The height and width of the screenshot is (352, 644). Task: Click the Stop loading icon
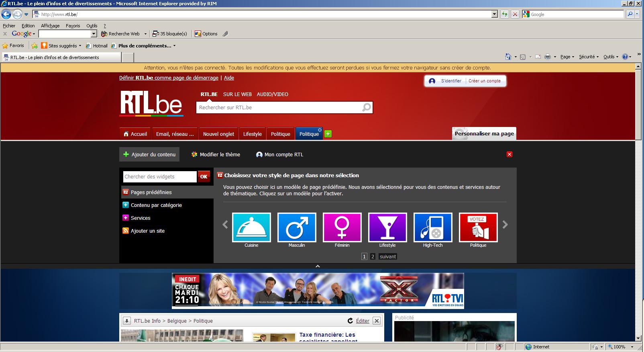click(x=515, y=14)
